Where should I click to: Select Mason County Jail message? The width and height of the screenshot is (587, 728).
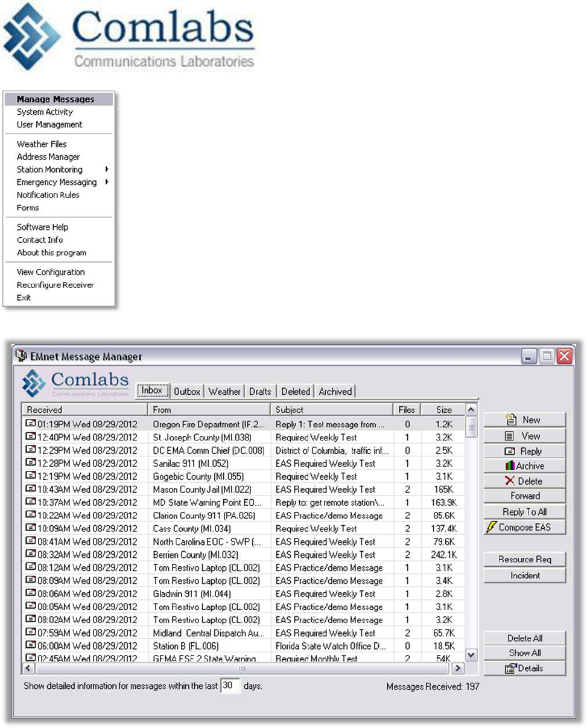coord(244,490)
